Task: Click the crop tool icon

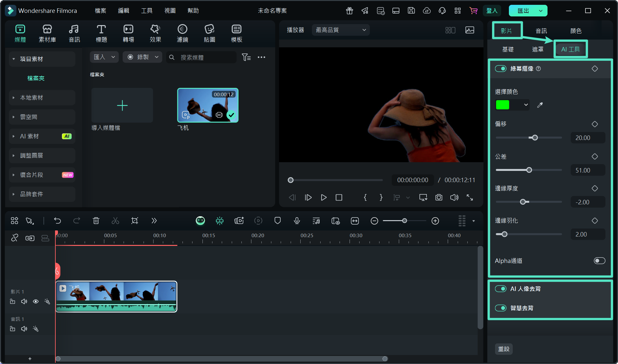Action: (135, 221)
